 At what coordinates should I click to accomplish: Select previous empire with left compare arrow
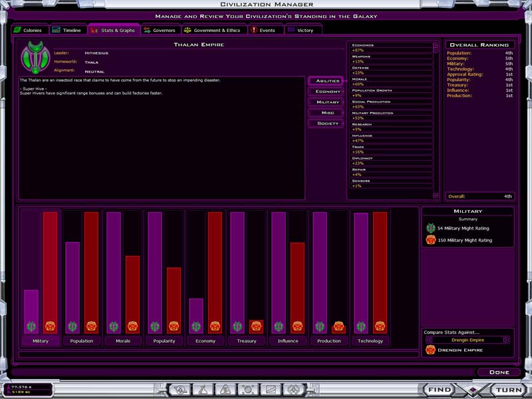(429, 340)
